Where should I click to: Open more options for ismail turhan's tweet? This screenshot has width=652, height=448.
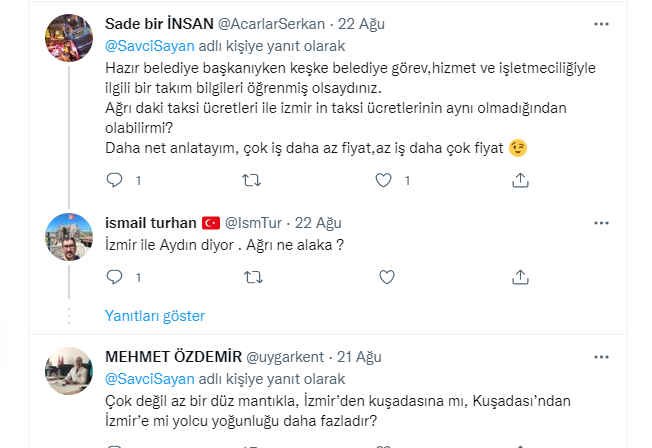600,222
